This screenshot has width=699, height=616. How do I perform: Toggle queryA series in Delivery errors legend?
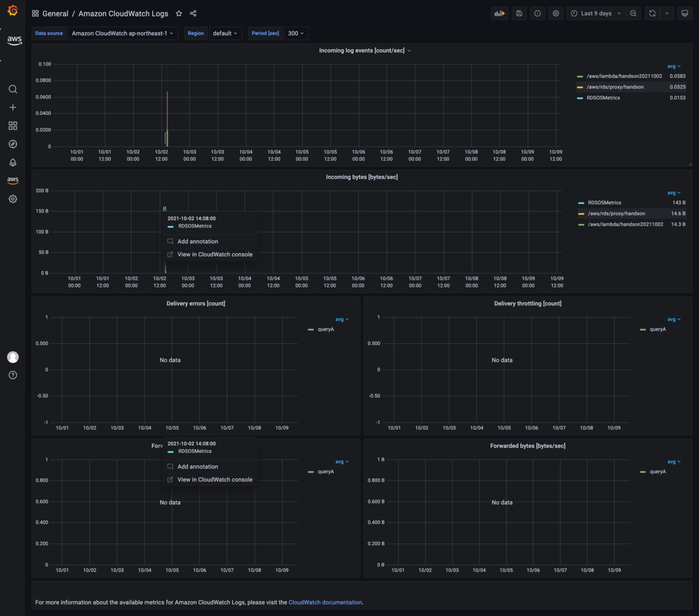pyautogui.click(x=326, y=329)
